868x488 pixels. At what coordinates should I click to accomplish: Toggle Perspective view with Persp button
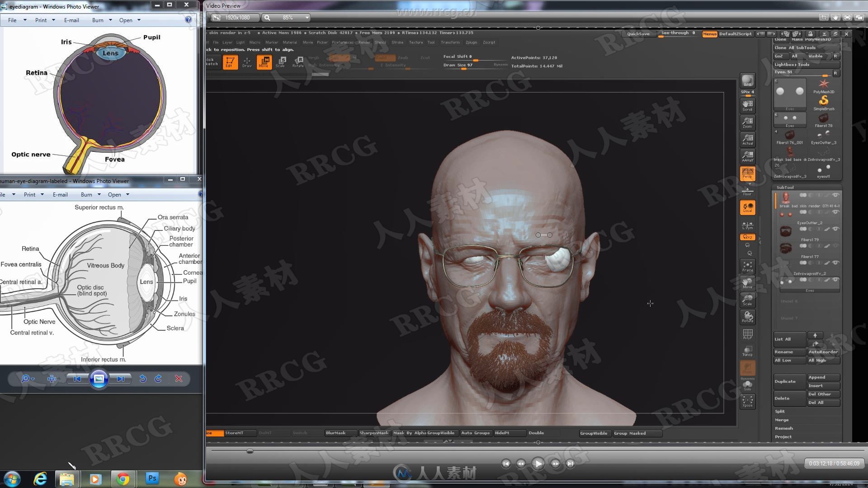point(747,174)
